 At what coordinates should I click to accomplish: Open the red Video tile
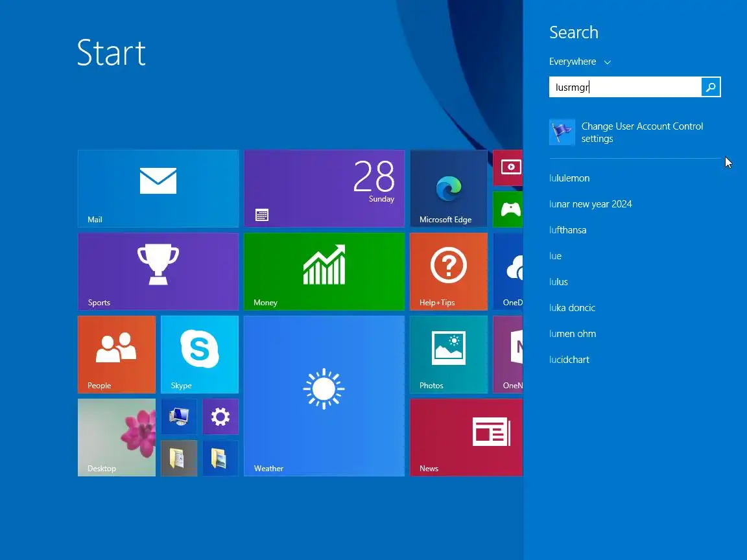(508, 168)
